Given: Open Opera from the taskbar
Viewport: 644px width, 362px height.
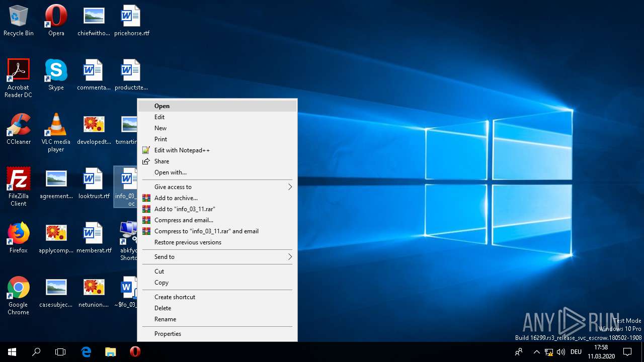Looking at the screenshot, I should pos(135,352).
